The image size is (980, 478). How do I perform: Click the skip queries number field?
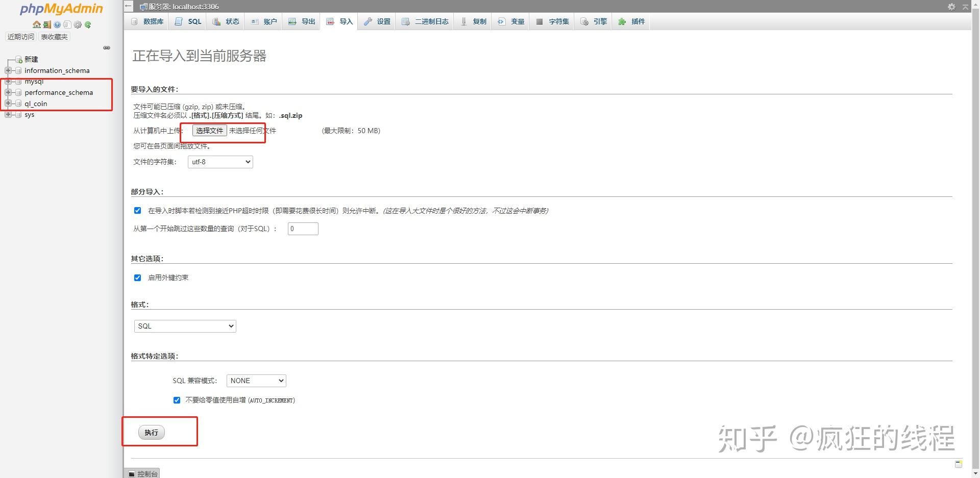(303, 229)
